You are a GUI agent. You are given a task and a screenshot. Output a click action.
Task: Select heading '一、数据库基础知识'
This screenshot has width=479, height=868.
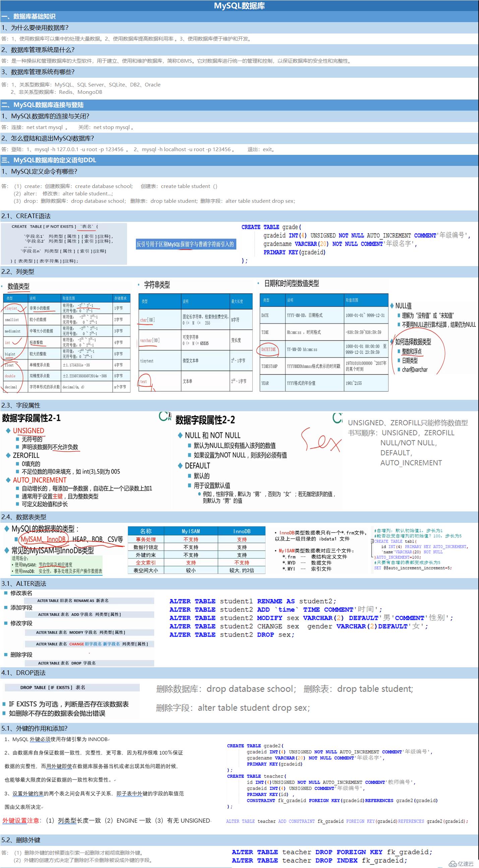click(x=28, y=16)
